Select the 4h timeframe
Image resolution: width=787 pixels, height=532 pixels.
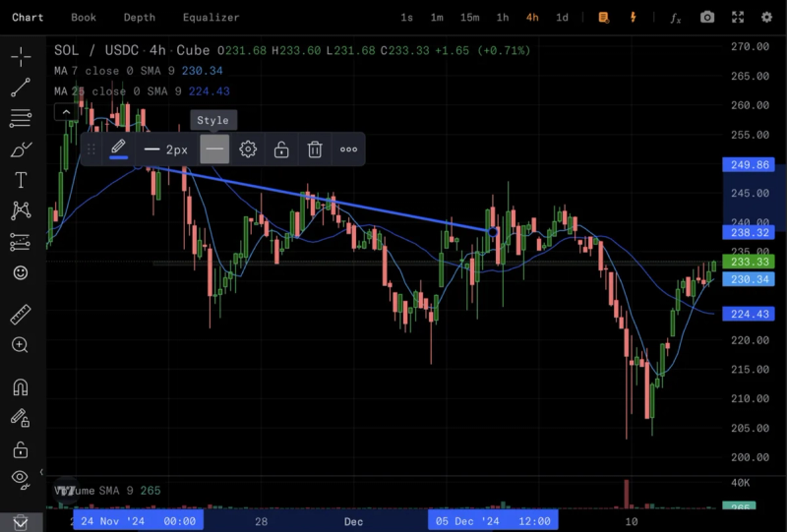(x=532, y=18)
